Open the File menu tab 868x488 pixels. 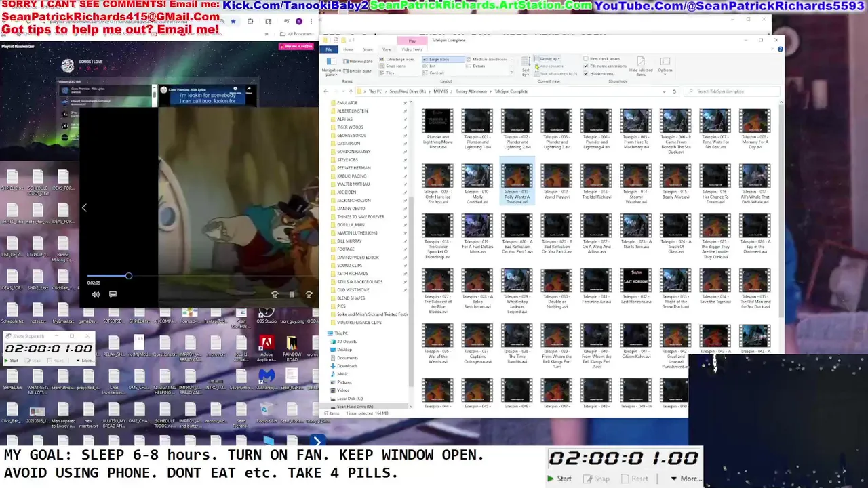pyautogui.click(x=329, y=49)
